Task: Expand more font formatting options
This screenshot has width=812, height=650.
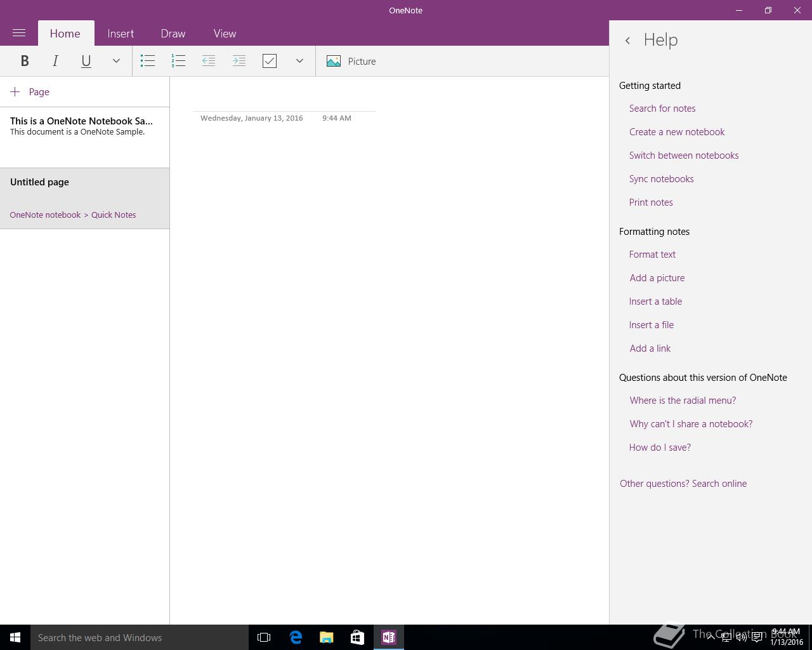Action: pyautogui.click(x=116, y=61)
